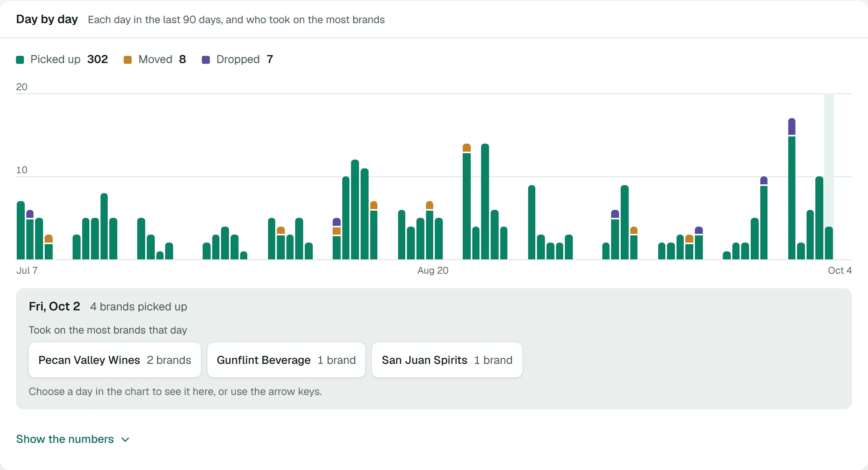The image size is (868, 470).
Task: Click the Moved count 8
Action: tap(183, 59)
